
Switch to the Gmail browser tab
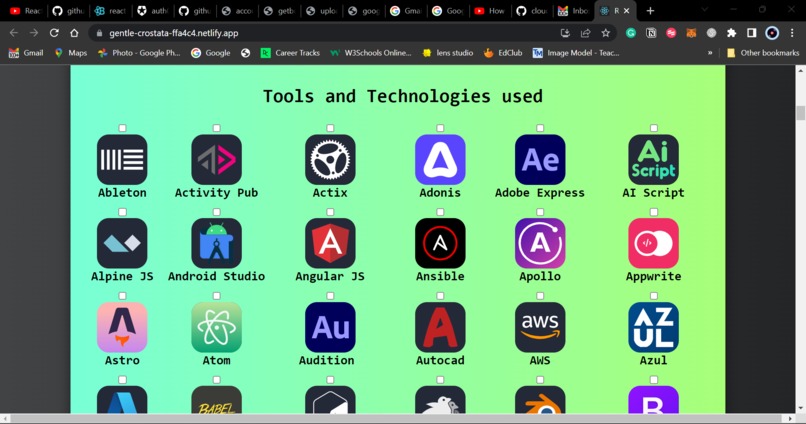click(x=406, y=11)
